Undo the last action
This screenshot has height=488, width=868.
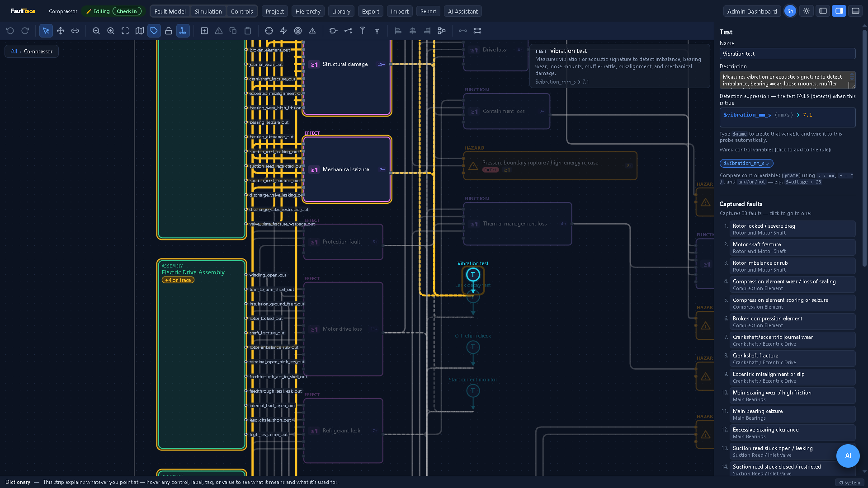click(x=10, y=31)
